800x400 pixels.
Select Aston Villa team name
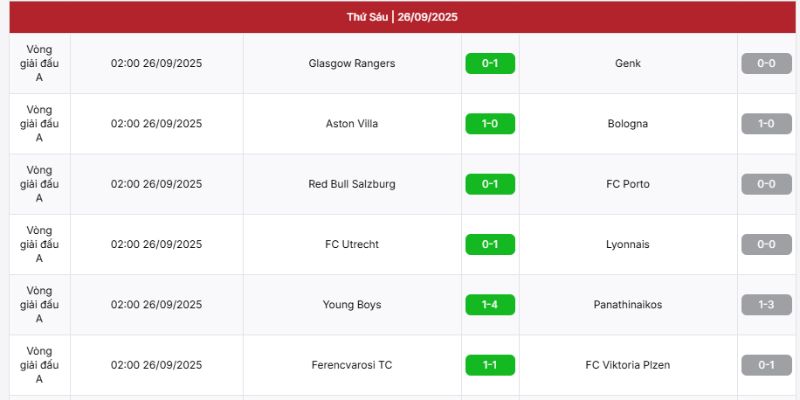tap(352, 124)
